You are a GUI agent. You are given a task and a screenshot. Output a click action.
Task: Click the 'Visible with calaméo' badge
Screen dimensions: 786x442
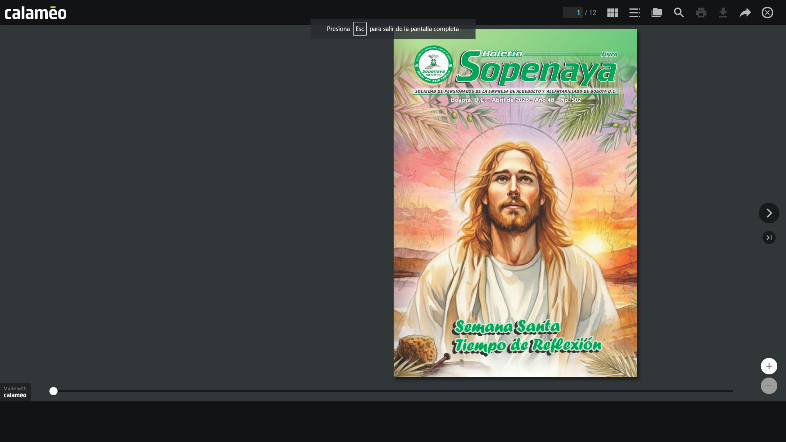coord(15,391)
